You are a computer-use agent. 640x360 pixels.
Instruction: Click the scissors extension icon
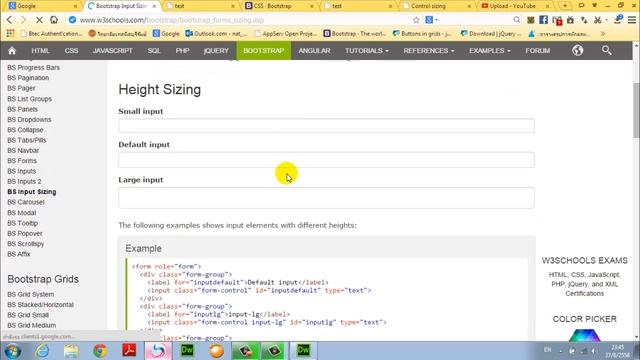598,20
